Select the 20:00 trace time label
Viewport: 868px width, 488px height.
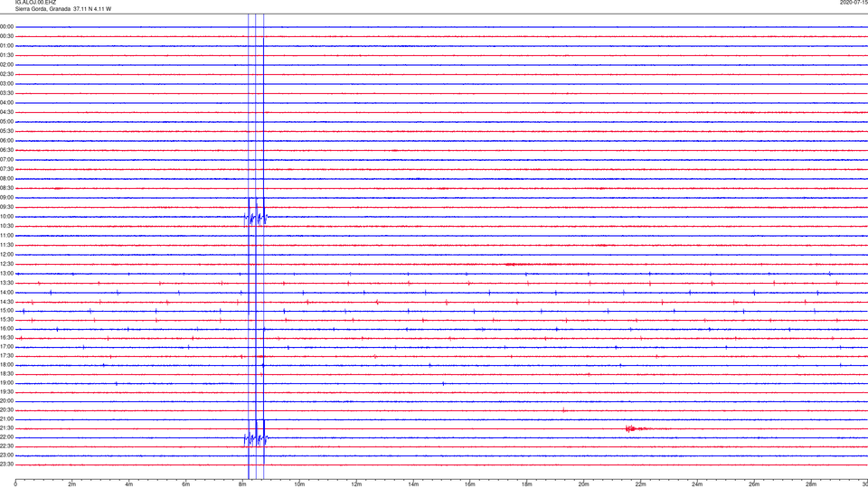(7, 401)
